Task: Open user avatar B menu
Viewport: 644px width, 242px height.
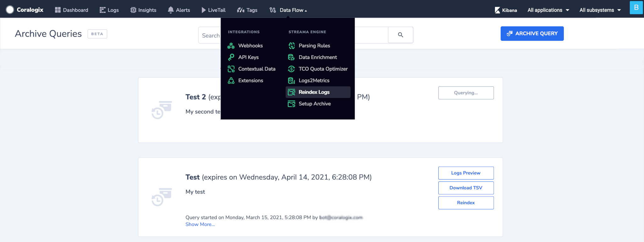Action: coord(636,7)
